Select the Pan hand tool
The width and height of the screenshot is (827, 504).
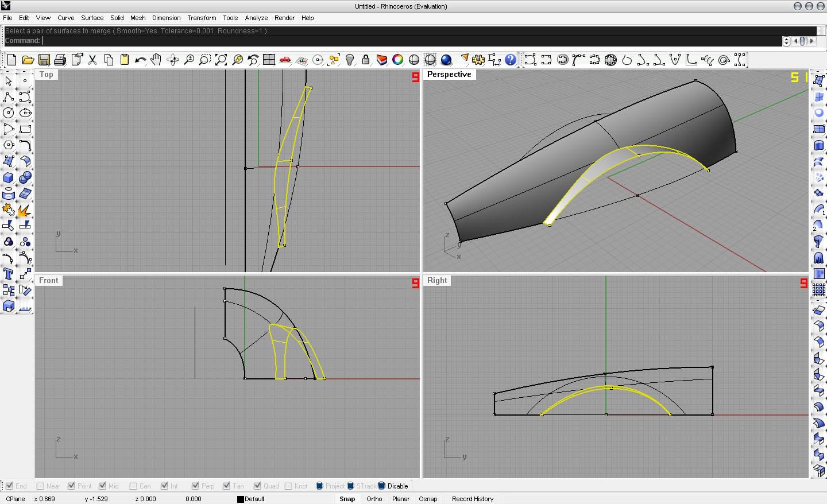[156, 60]
